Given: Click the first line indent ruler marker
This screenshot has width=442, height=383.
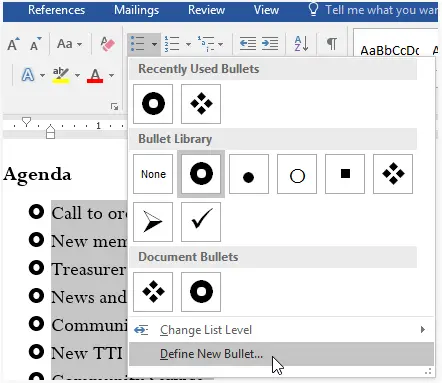Looking at the screenshot, I should tap(26, 121).
